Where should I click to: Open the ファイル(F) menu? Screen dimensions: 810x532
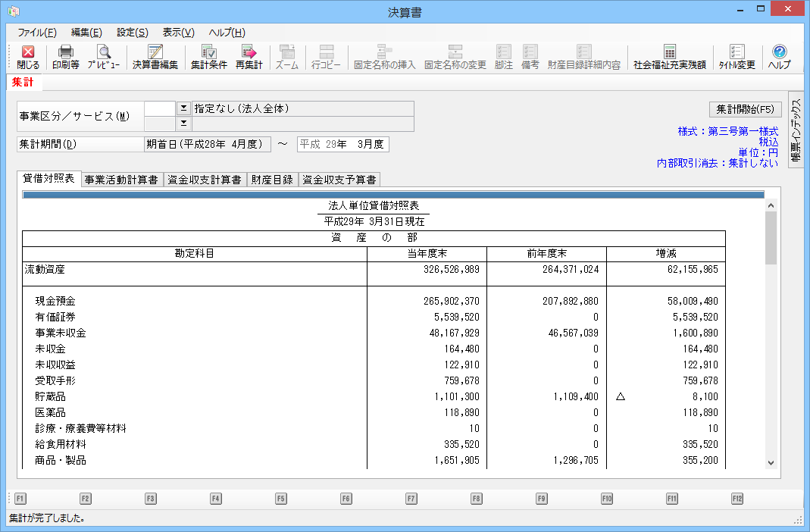tap(36, 33)
